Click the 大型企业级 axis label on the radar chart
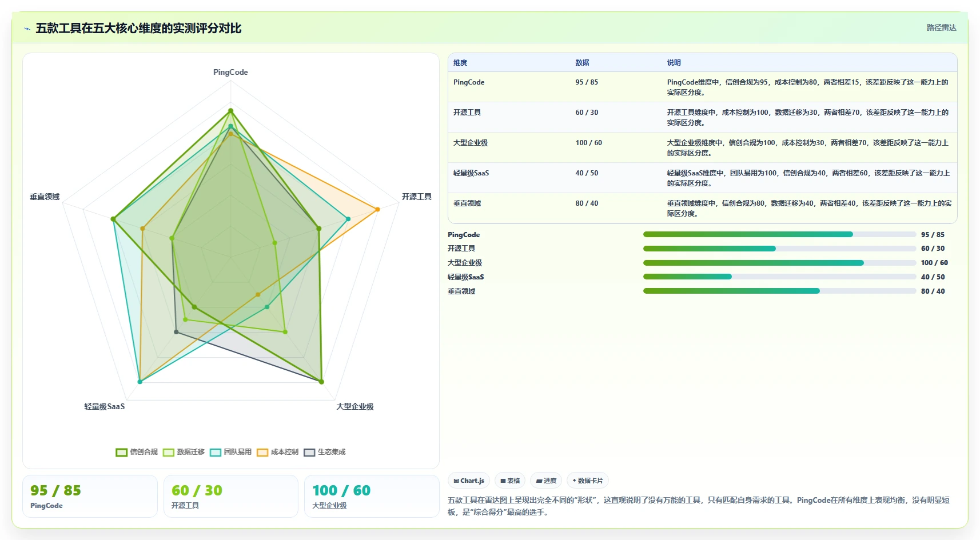This screenshot has width=980, height=540. coord(354,406)
